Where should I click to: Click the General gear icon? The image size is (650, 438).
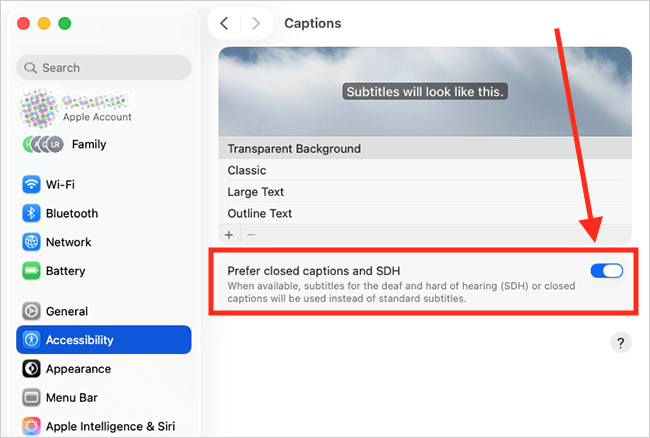(31, 311)
